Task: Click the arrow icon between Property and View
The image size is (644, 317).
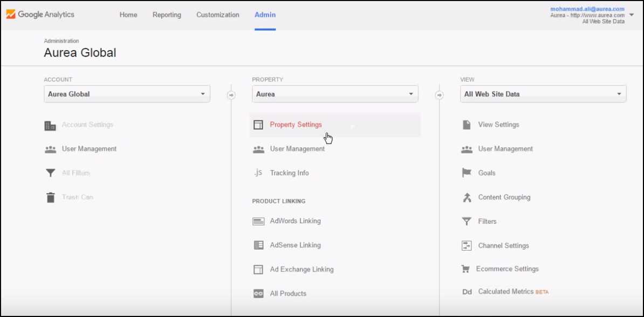Action: [x=440, y=95]
